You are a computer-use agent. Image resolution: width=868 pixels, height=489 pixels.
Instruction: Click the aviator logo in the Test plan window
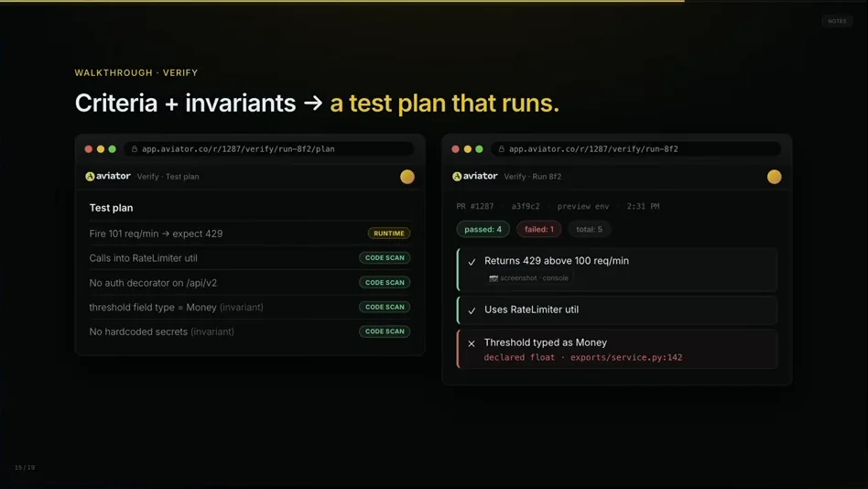(108, 176)
